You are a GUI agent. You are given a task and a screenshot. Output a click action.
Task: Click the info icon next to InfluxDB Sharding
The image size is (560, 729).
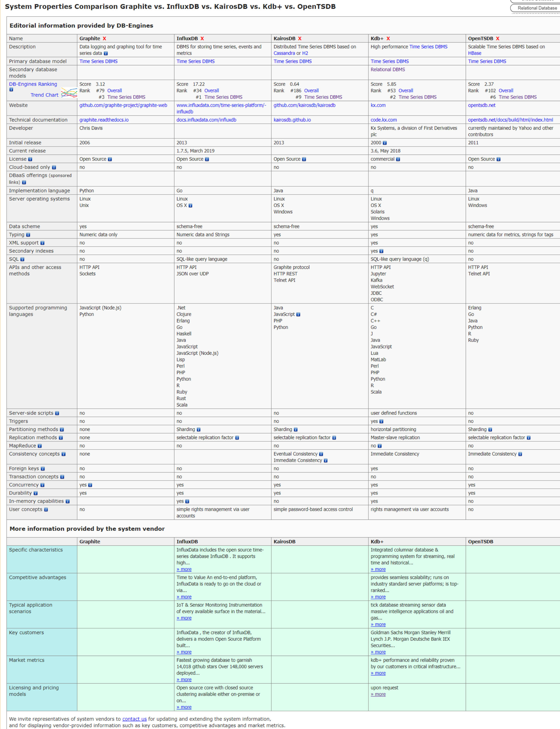tap(198, 429)
